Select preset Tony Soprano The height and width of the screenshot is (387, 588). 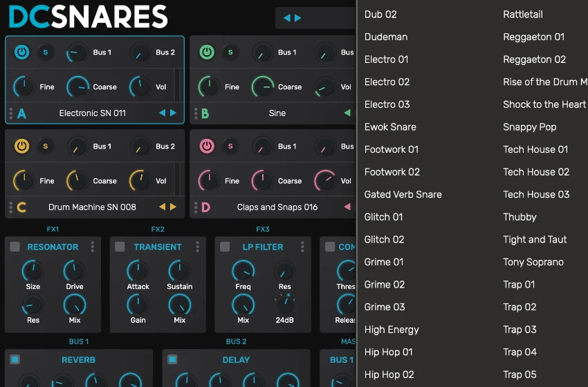pos(533,262)
